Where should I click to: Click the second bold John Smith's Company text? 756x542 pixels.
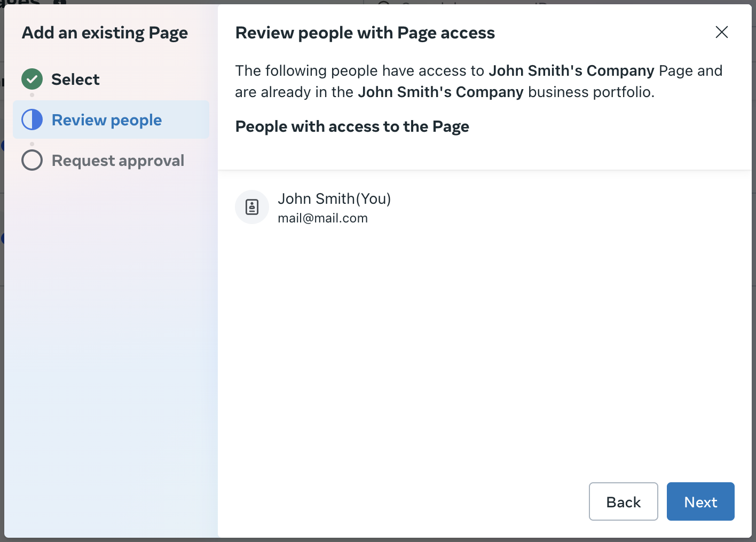pyautogui.click(x=440, y=92)
